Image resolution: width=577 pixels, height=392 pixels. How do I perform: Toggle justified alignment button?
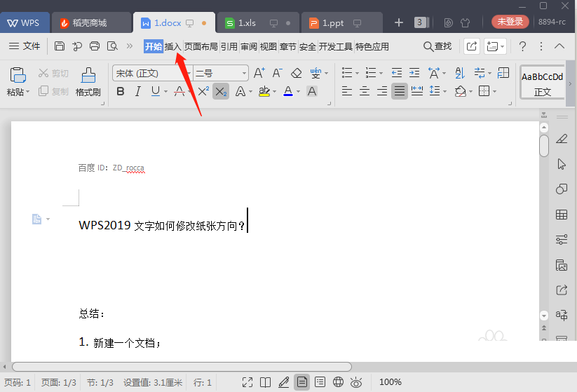pyautogui.click(x=399, y=91)
